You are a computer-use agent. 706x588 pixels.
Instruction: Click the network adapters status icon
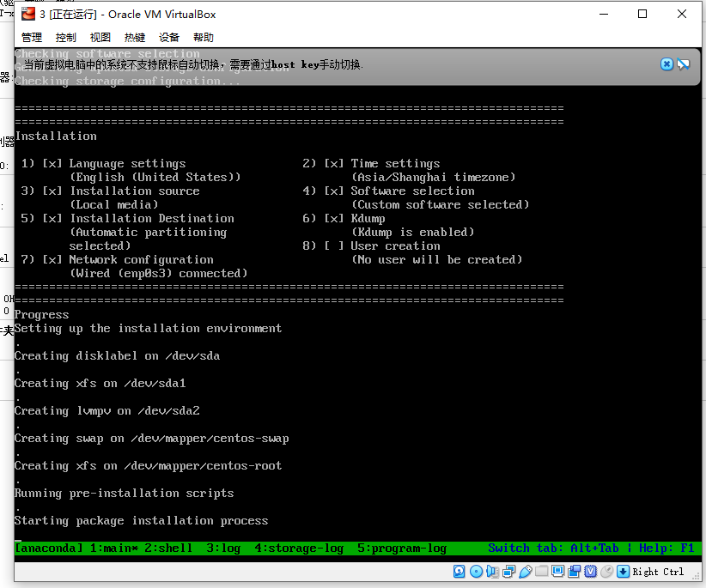[x=508, y=572]
